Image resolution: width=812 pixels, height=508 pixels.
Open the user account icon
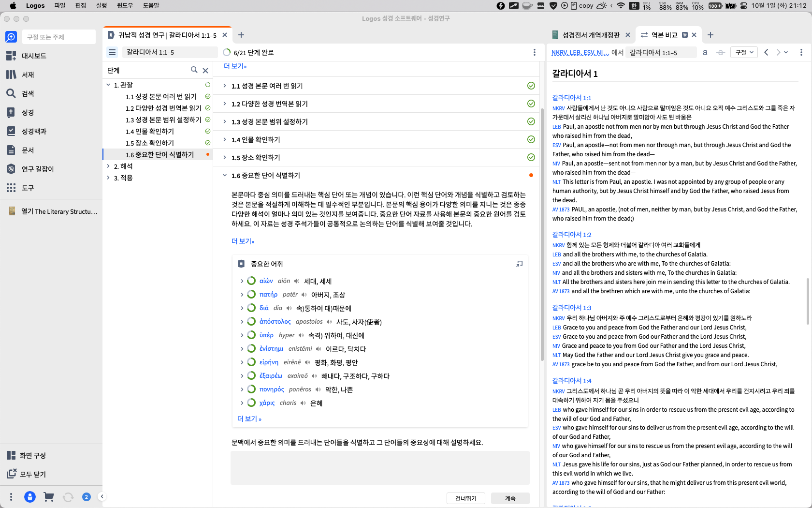coord(30,497)
